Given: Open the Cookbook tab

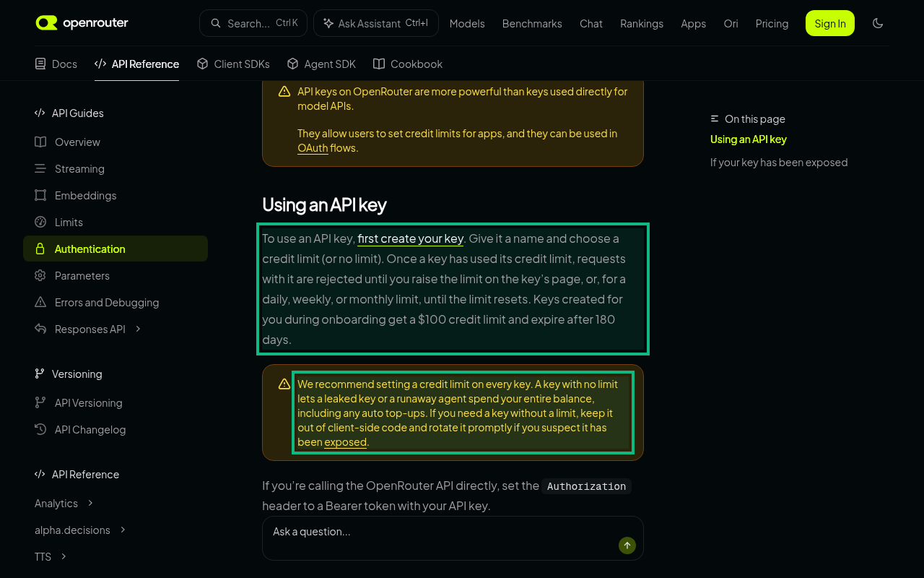Looking at the screenshot, I should pos(408,64).
